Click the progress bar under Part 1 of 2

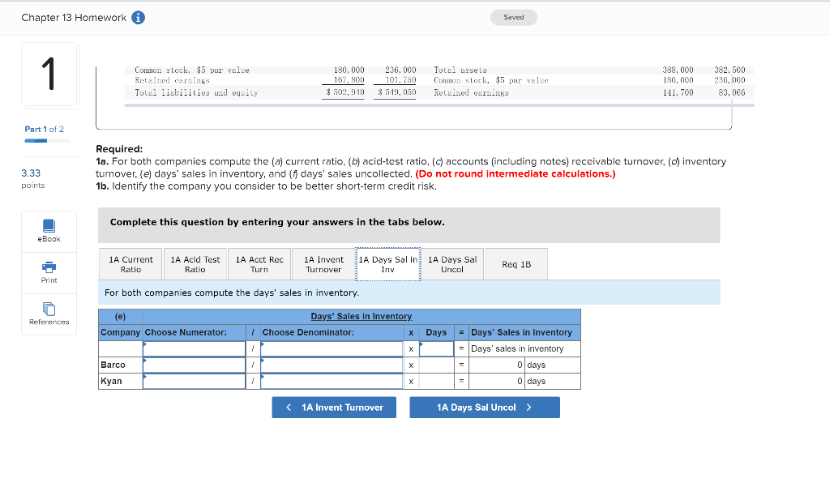(x=44, y=140)
